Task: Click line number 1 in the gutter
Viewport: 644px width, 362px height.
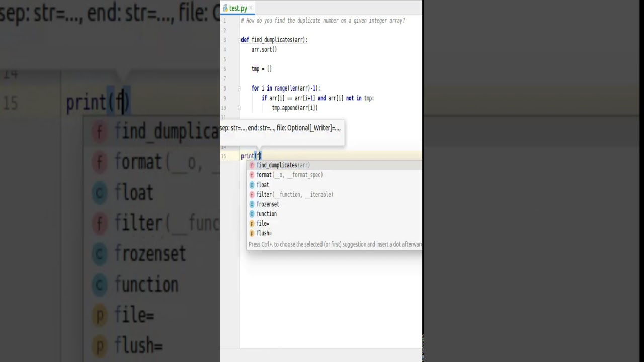Action: click(x=225, y=21)
